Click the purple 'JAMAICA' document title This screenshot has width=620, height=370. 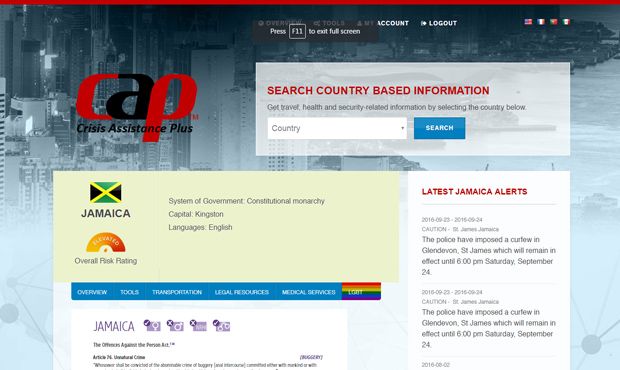(x=114, y=326)
